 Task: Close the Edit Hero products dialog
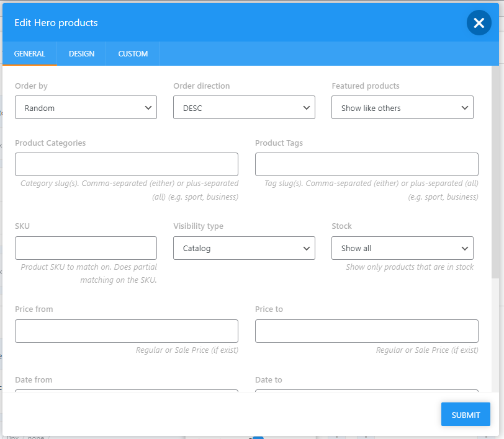click(x=479, y=23)
